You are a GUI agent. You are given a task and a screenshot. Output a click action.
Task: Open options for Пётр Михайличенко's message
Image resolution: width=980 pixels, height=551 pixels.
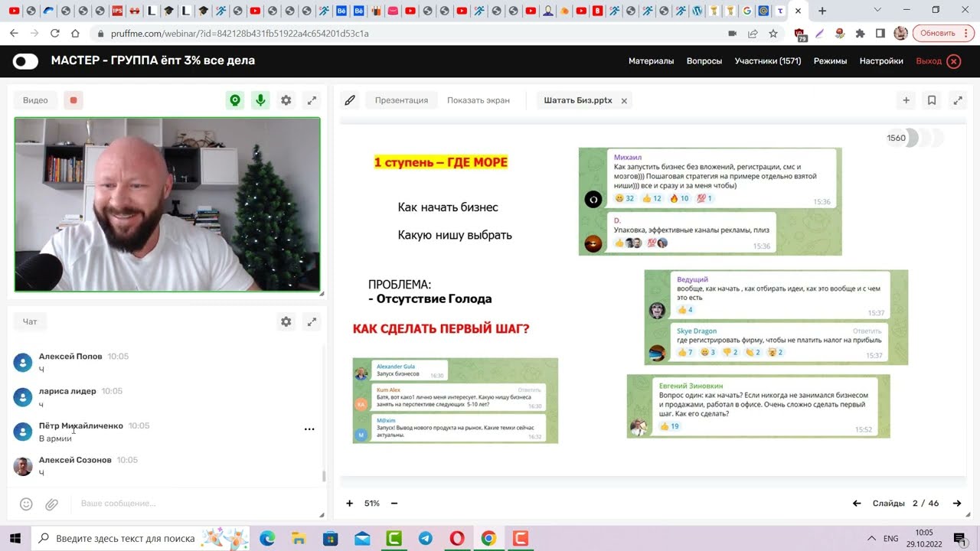tap(309, 429)
